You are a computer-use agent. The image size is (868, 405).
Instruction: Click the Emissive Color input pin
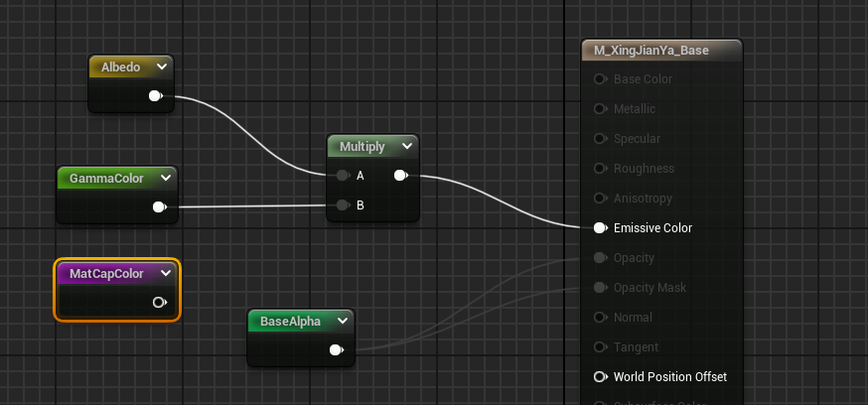[600, 228]
